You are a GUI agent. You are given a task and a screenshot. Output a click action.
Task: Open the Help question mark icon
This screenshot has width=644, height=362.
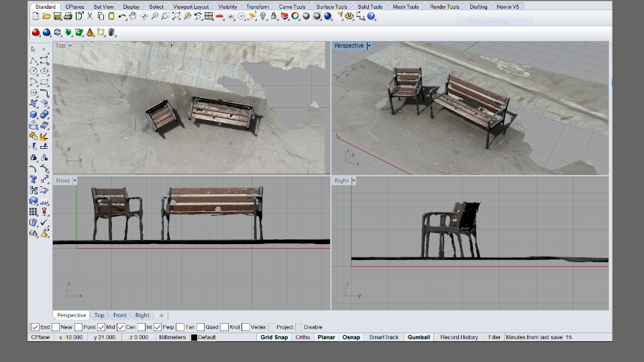pos(371,16)
